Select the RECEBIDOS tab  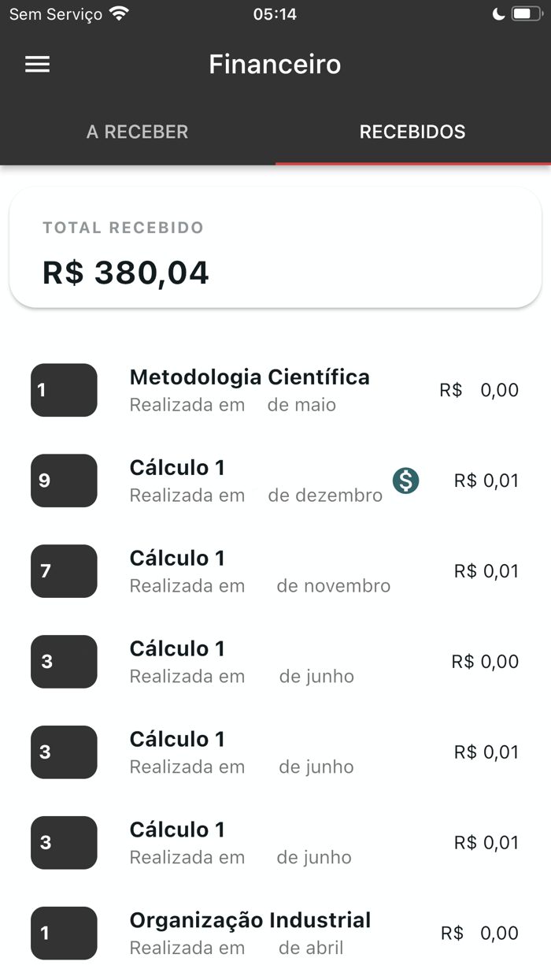412,132
